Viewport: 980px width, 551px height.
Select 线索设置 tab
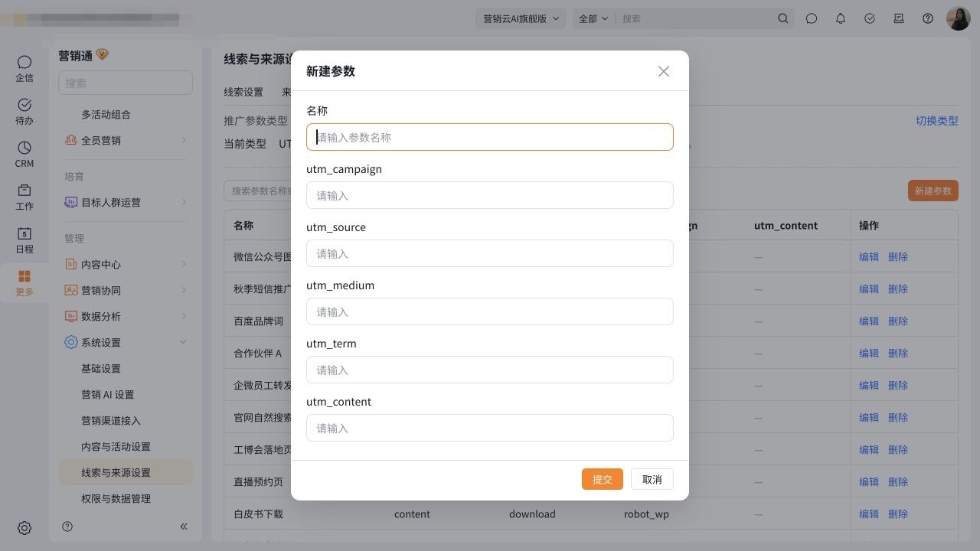pyautogui.click(x=243, y=92)
